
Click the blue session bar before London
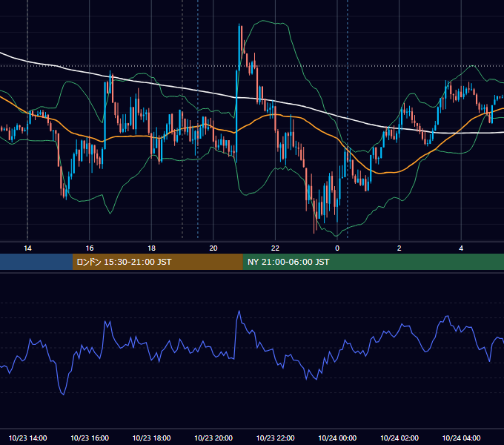(x=36, y=262)
